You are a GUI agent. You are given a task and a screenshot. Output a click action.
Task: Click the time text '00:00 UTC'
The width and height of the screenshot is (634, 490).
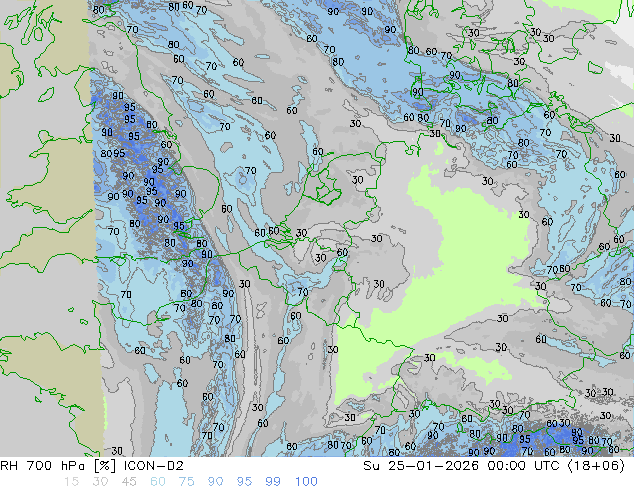(523, 466)
